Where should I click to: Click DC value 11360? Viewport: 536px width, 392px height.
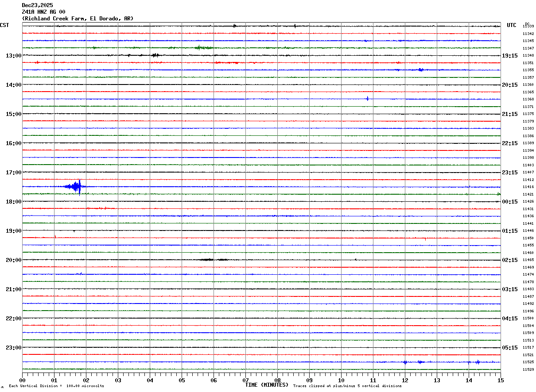coord(528,85)
